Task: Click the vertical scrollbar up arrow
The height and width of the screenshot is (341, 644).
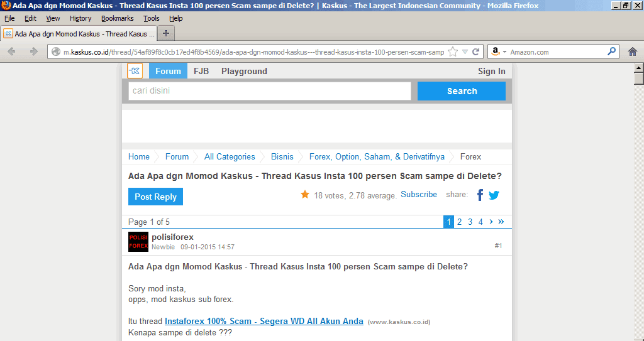Action: point(639,68)
